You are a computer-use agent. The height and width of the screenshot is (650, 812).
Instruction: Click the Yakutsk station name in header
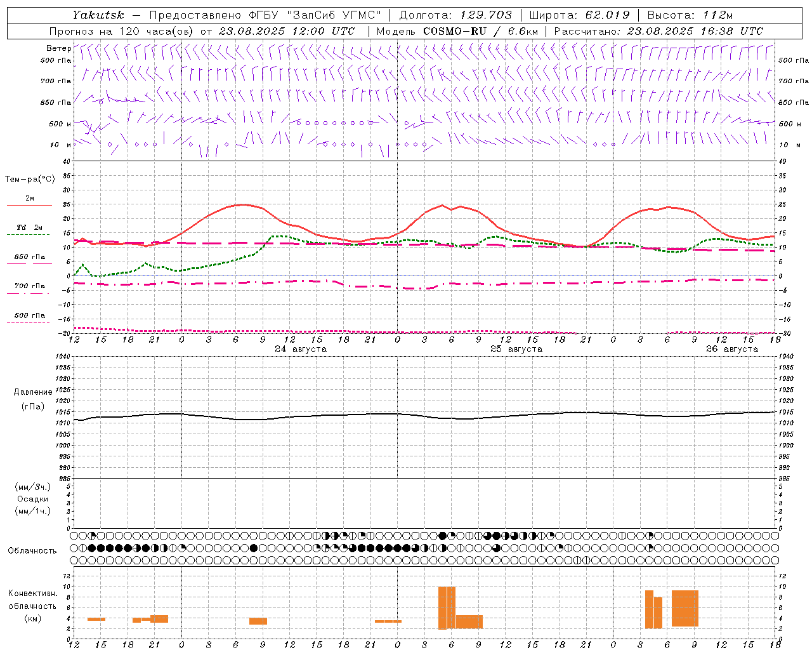[x=98, y=15]
